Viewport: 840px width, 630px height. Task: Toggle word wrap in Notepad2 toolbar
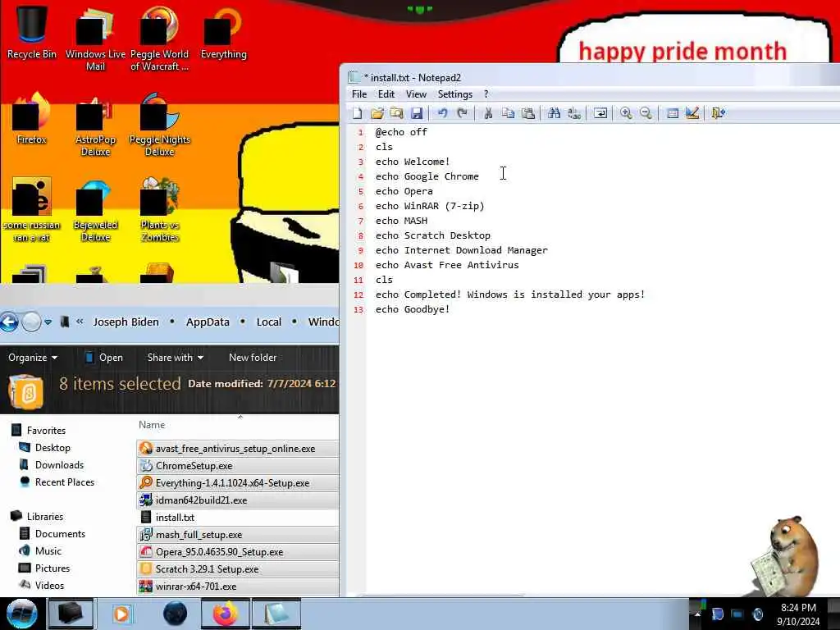pos(600,113)
